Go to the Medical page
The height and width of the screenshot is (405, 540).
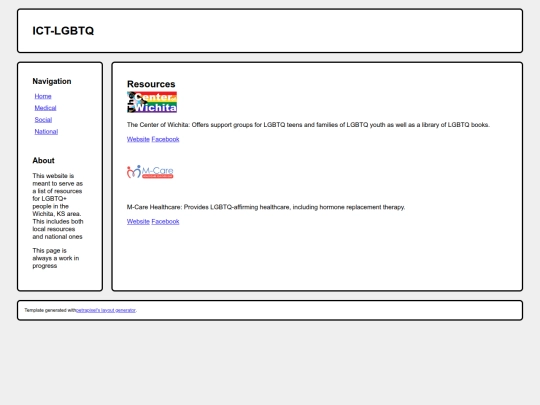click(45, 108)
